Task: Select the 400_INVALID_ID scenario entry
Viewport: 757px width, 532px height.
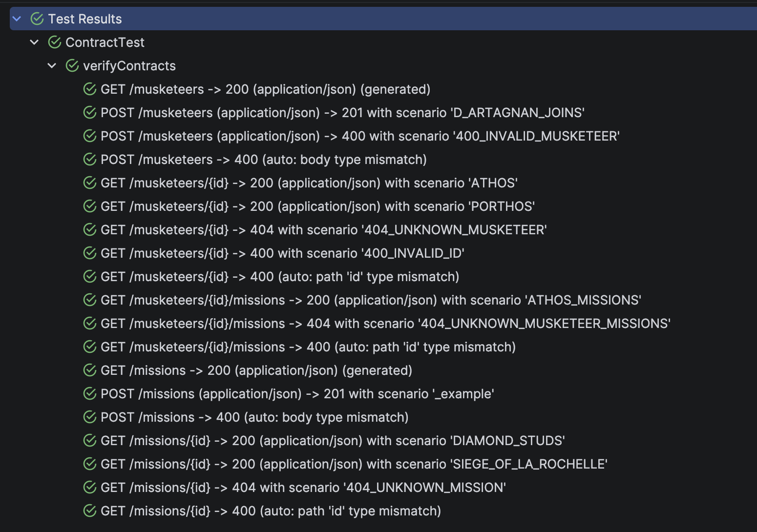Action: pos(282,253)
